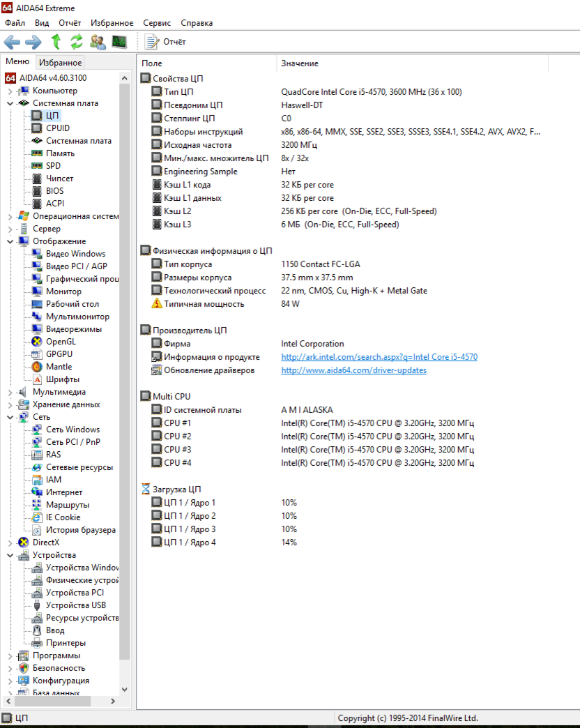Viewport: 580px width, 728px height.
Task: Expand the Операционная система node
Action: point(10,216)
